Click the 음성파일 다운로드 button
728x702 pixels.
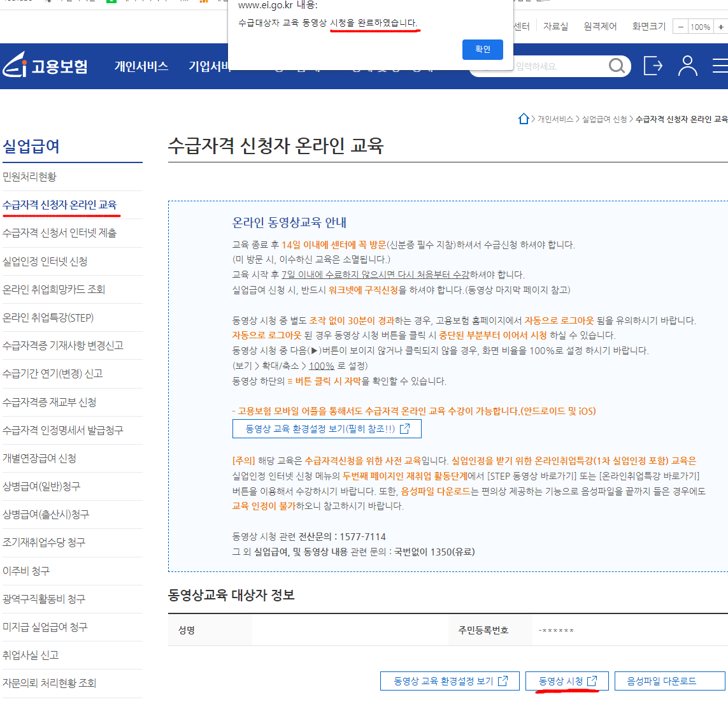669,680
